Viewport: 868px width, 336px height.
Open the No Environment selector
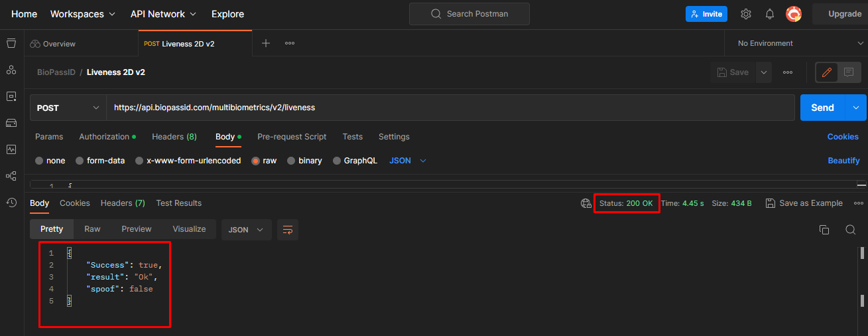pyautogui.click(x=801, y=43)
